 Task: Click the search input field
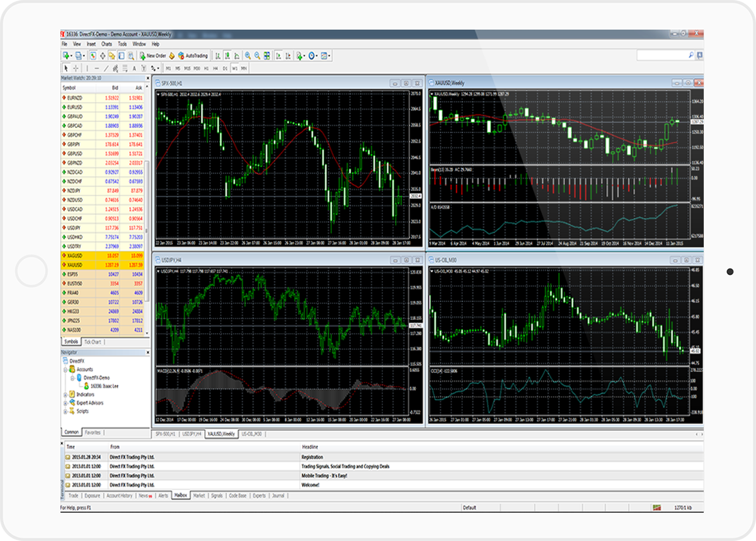click(x=661, y=55)
